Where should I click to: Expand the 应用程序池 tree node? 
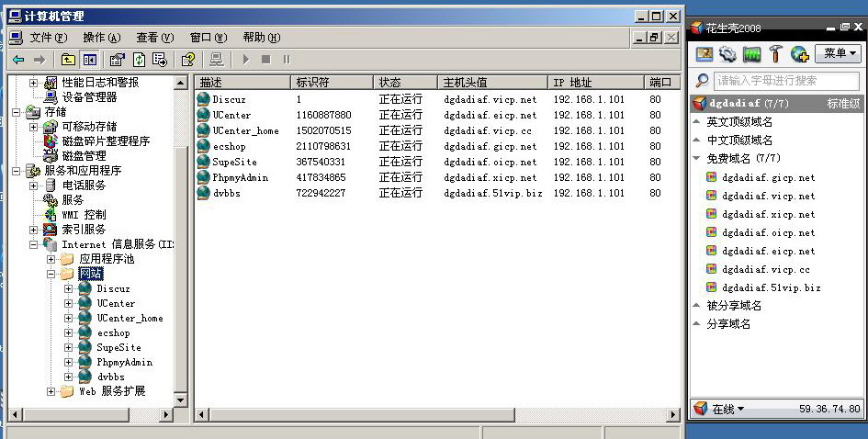(x=51, y=258)
